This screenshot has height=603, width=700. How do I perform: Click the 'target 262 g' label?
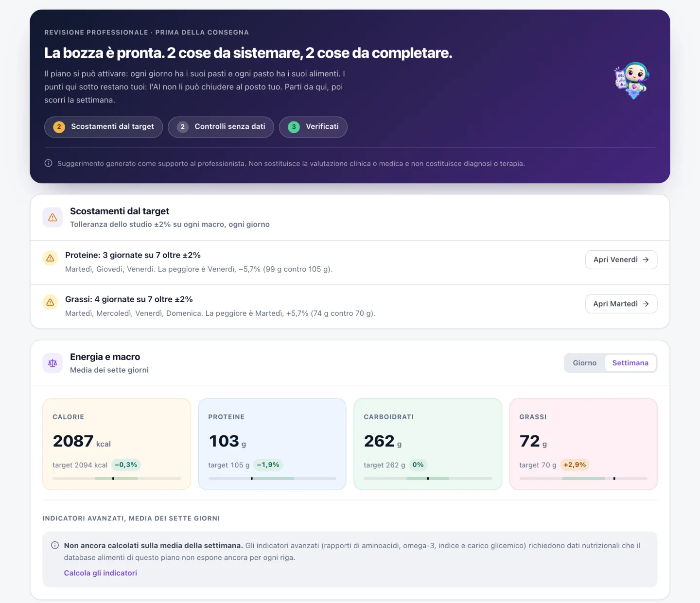pos(384,465)
